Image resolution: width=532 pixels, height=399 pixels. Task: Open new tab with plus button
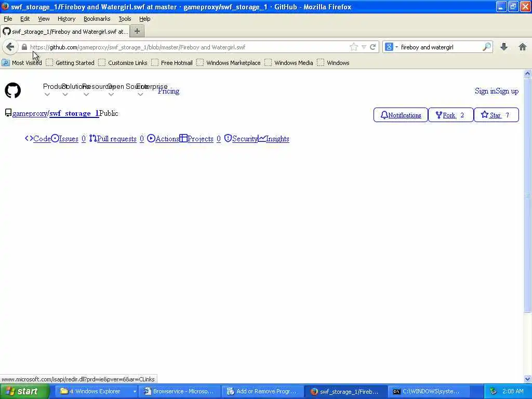click(x=137, y=31)
